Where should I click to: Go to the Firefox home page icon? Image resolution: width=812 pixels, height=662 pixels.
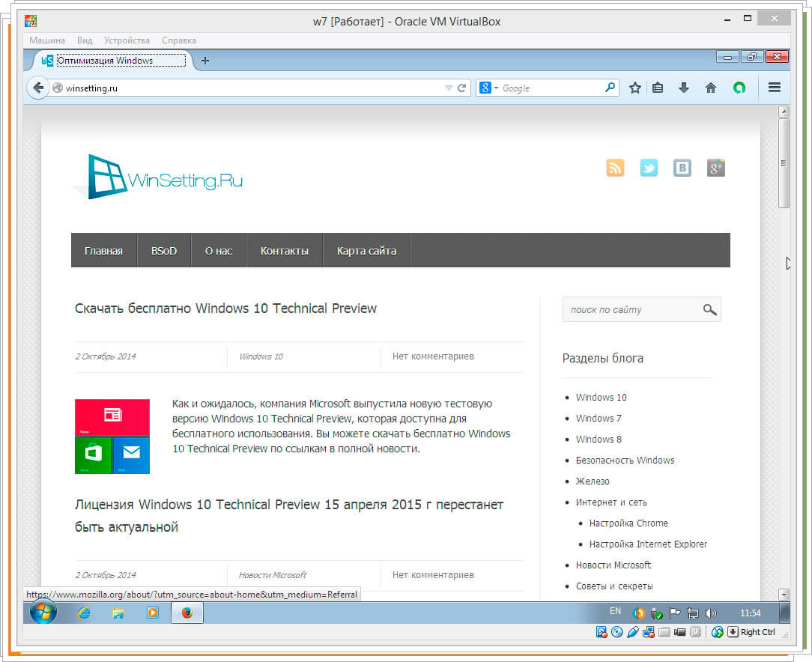click(x=711, y=88)
